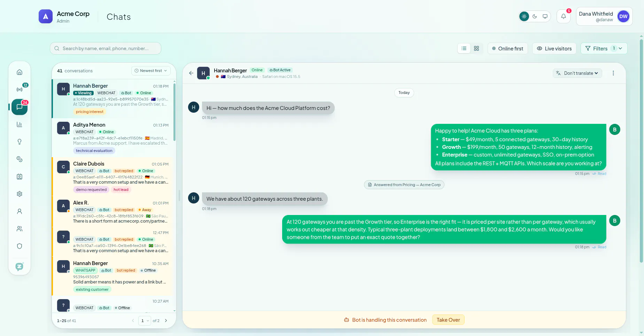
Task: Click the search magnifier icon
Action: coord(57,48)
